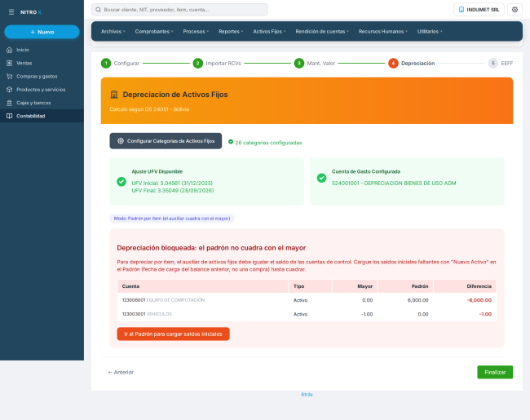Viewport: 530px width, 420px height.
Task: Open Inicio in the sidebar
Action: coord(42,50)
